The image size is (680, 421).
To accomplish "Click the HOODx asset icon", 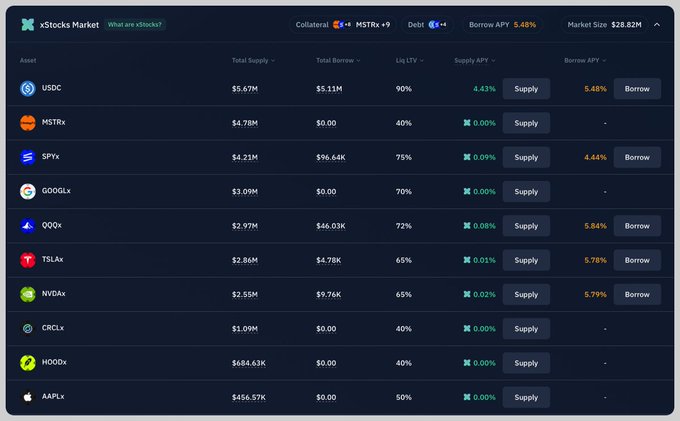I will 28,362.
